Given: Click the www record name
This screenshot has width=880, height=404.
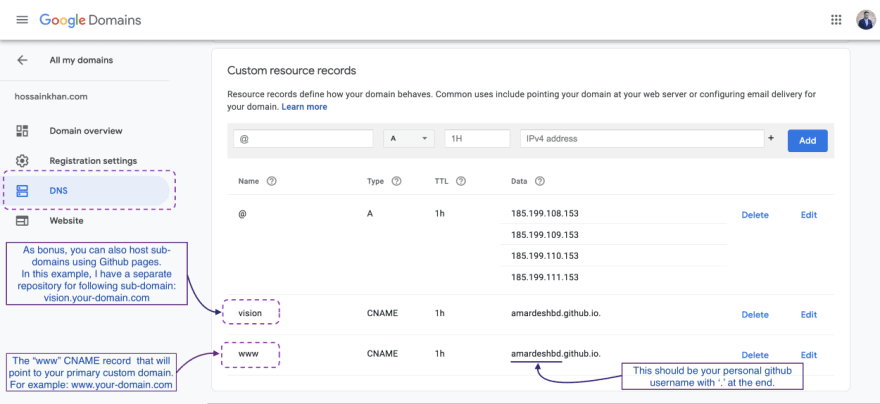Looking at the screenshot, I should [x=249, y=354].
